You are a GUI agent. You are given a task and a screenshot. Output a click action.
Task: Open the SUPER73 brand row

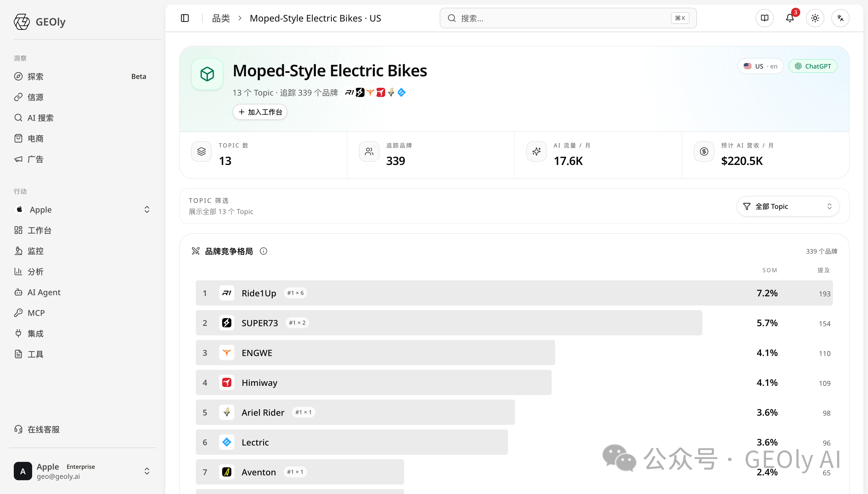[514, 323]
